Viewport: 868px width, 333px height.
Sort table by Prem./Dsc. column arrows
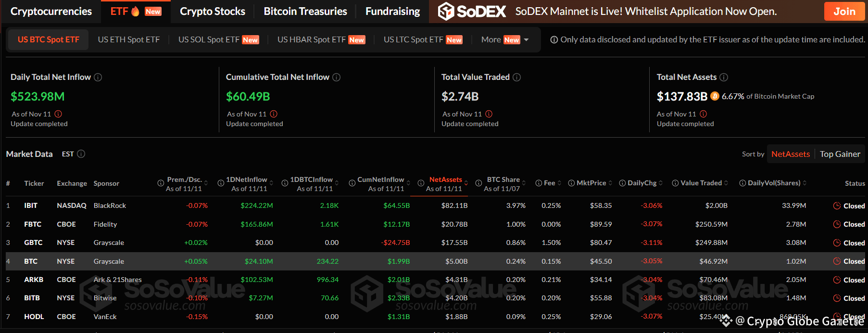click(x=206, y=183)
